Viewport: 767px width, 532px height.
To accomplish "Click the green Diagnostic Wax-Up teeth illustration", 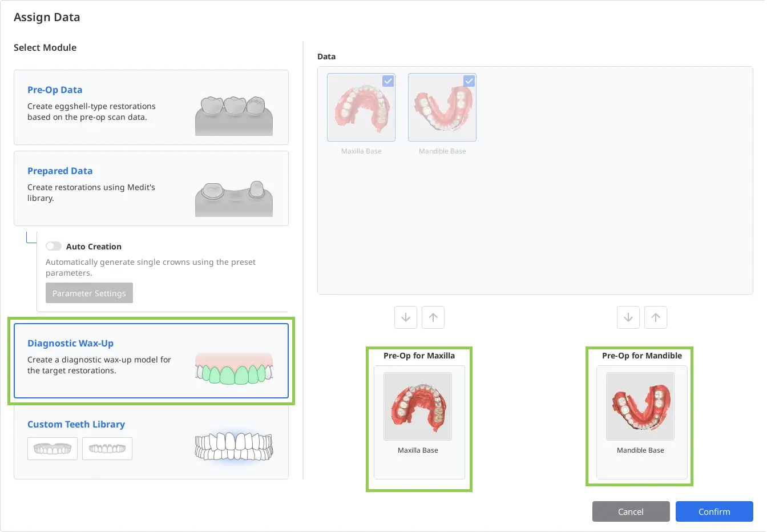I will click(x=234, y=368).
